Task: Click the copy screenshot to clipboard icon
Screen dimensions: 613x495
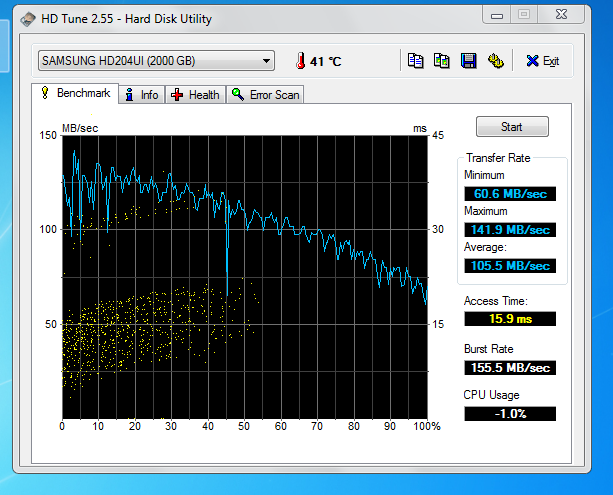Action: pos(442,61)
